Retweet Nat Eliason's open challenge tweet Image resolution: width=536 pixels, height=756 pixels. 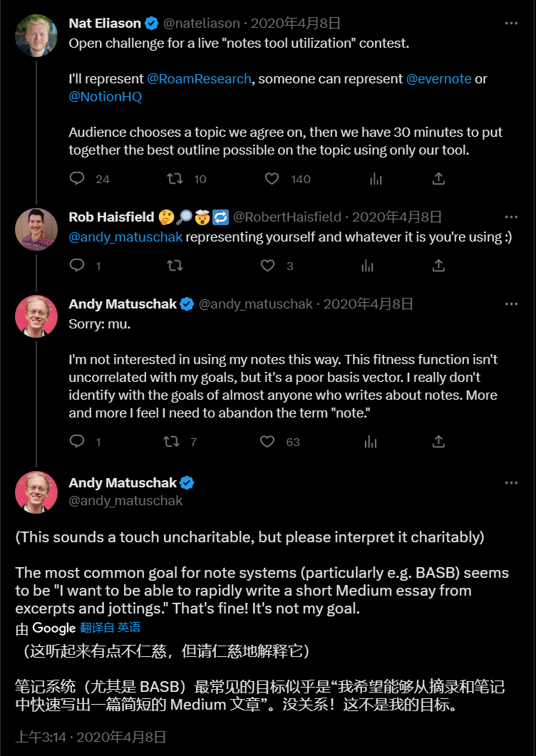click(x=175, y=179)
